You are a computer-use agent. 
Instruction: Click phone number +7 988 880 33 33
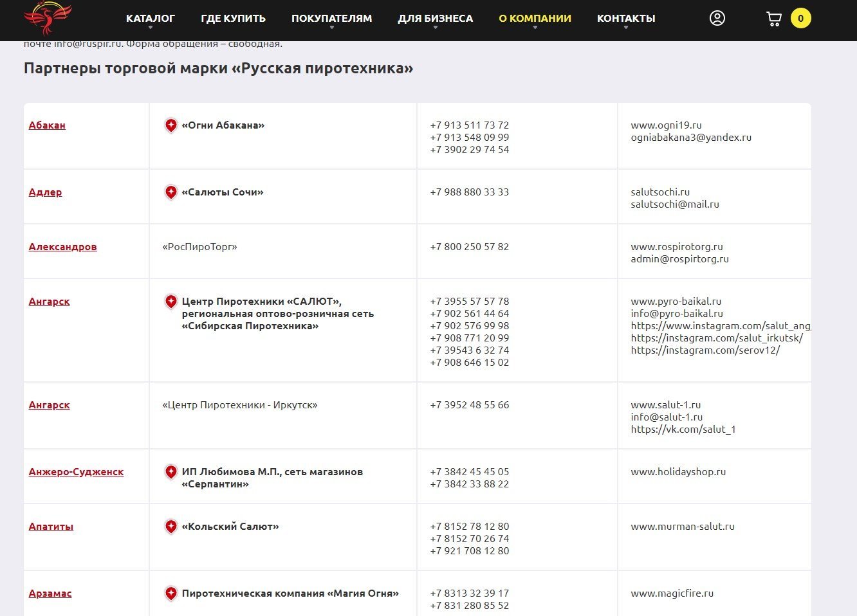coord(470,192)
